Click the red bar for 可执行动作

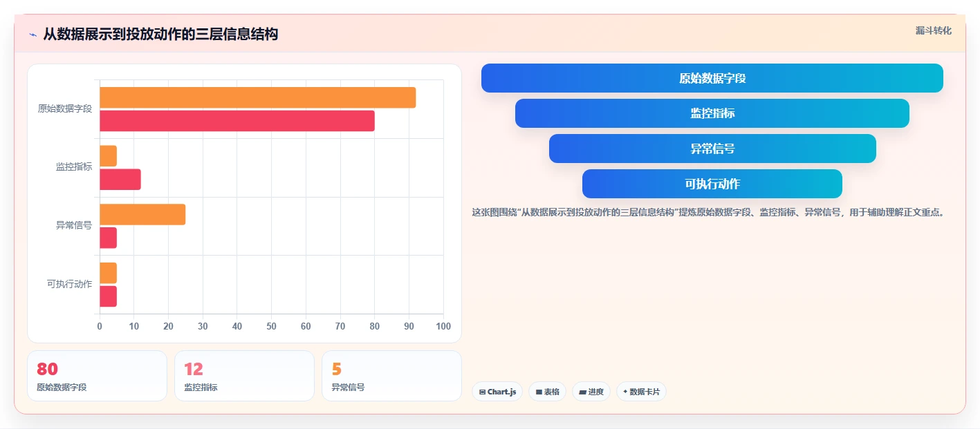click(108, 296)
